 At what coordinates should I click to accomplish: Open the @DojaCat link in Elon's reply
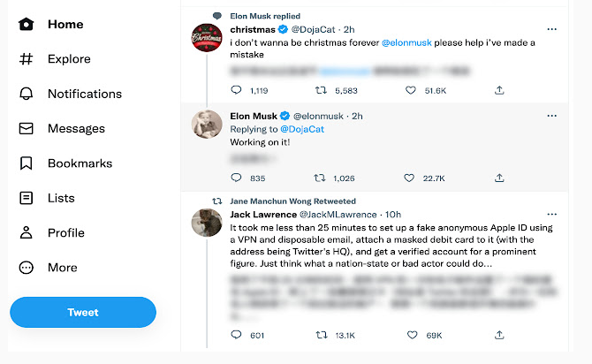(x=300, y=129)
